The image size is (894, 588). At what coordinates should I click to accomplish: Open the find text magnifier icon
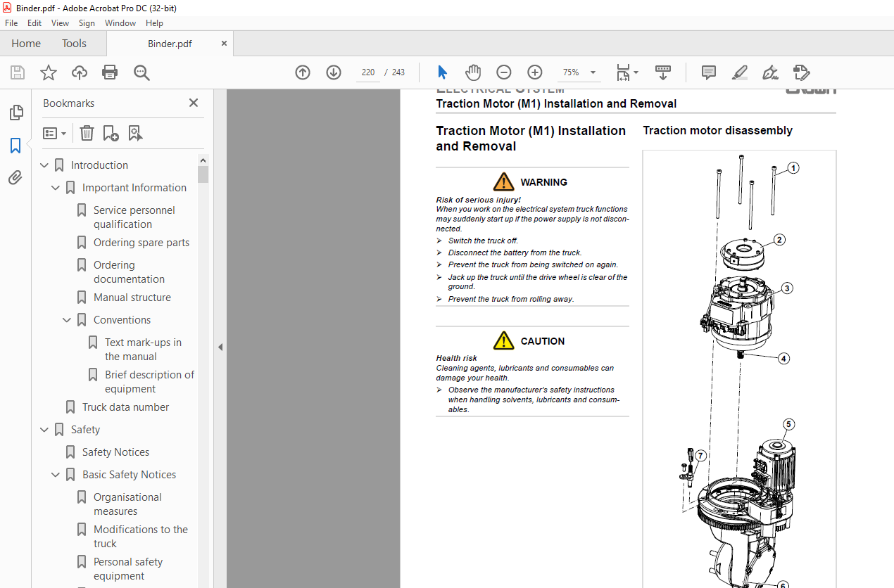pyautogui.click(x=141, y=72)
